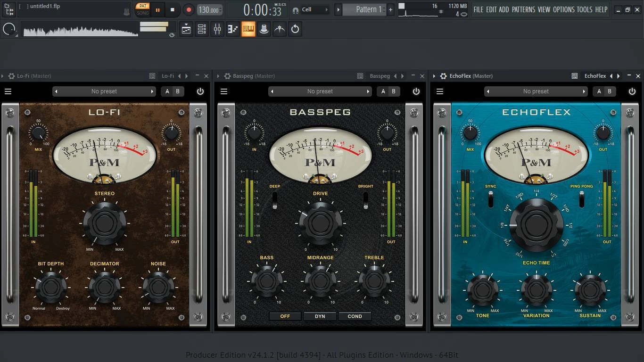Select the B state in Basspeg
Screen dimensions: 644x362
pyautogui.click(x=394, y=91)
